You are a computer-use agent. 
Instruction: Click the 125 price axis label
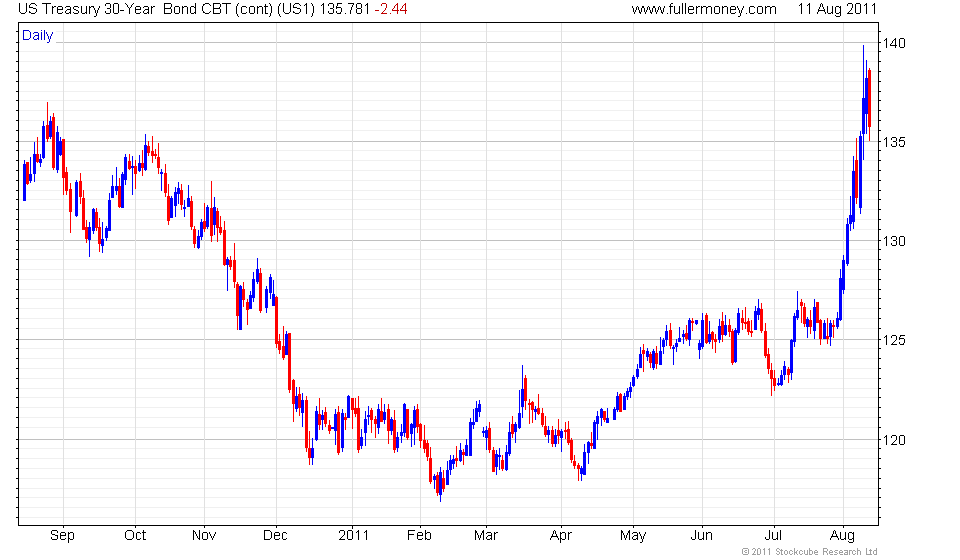[x=893, y=340]
